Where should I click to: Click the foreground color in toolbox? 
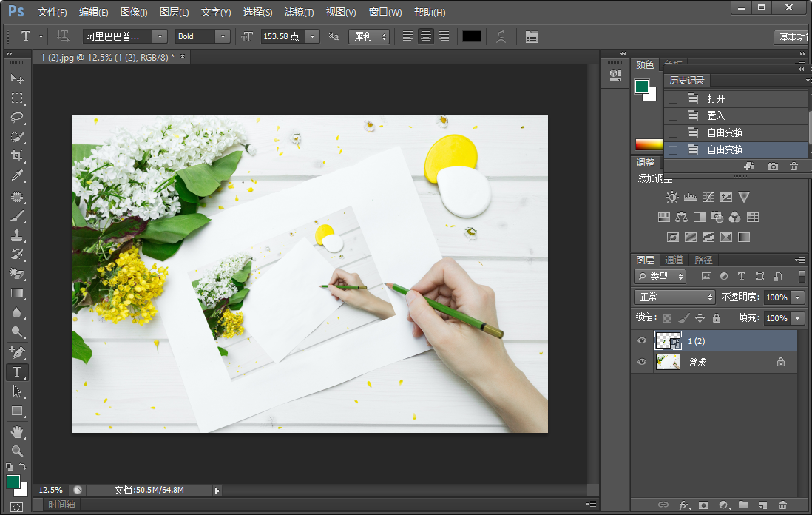13,482
